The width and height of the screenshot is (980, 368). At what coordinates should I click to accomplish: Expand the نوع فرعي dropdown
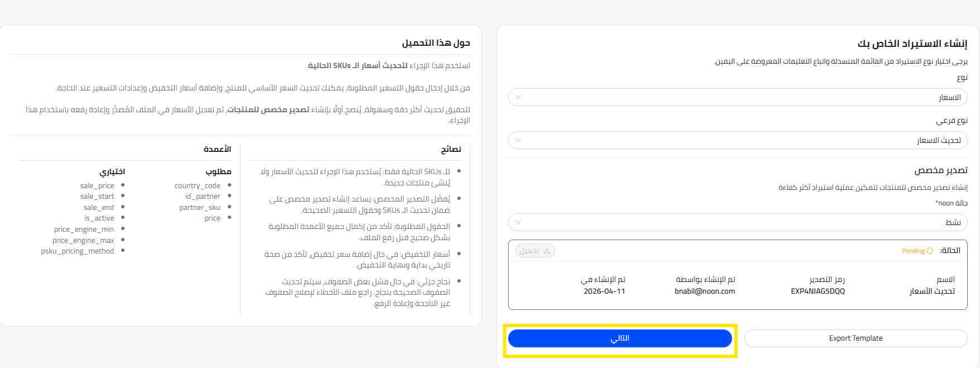(x=737, y=140)
